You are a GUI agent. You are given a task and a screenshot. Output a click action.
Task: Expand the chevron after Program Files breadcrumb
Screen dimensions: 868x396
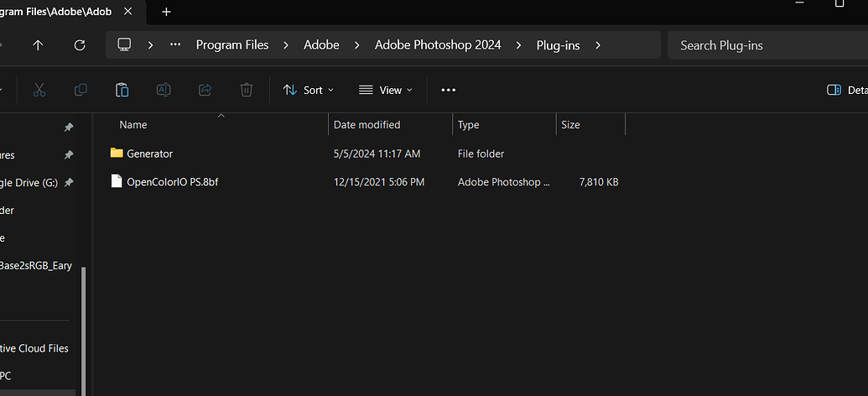point(286,45)
